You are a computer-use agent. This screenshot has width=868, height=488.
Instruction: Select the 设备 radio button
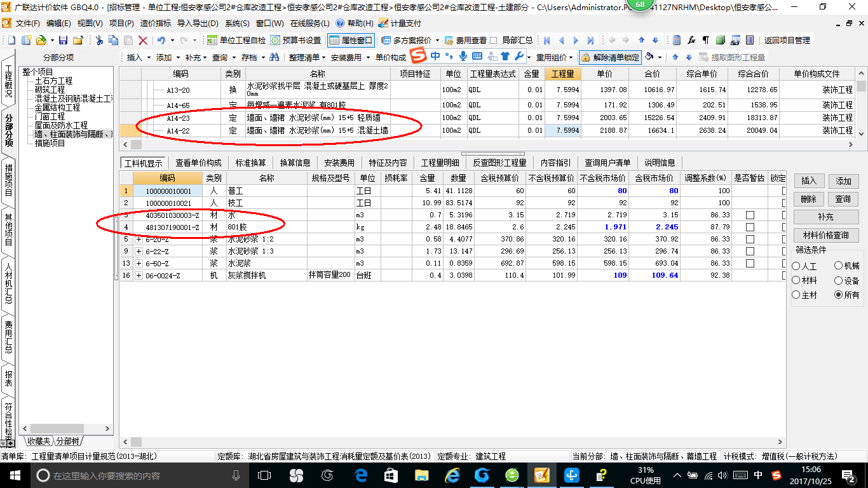[839, 280]
